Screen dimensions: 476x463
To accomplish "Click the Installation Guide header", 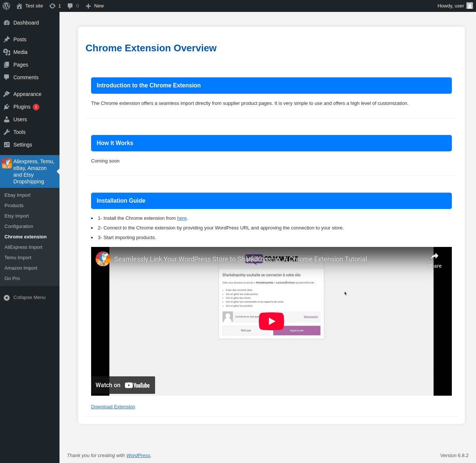I will [271, 201].
